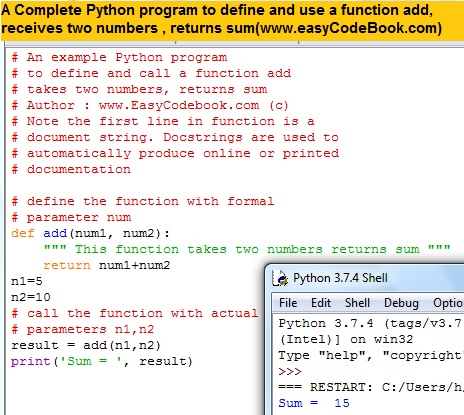
Task: Click the 'n2=10' assignment line
Action: (31, 297)
